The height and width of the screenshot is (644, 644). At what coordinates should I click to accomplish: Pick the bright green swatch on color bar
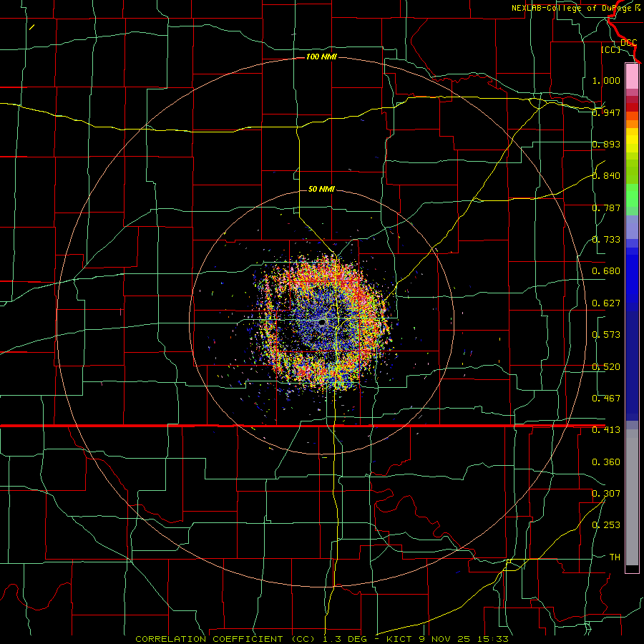[632, 195]
